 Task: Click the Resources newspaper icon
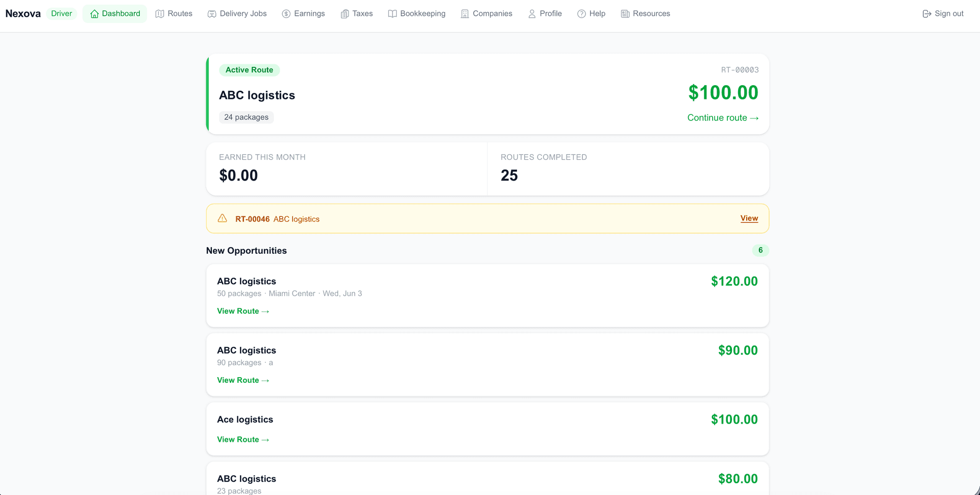[x=625, y=14]
